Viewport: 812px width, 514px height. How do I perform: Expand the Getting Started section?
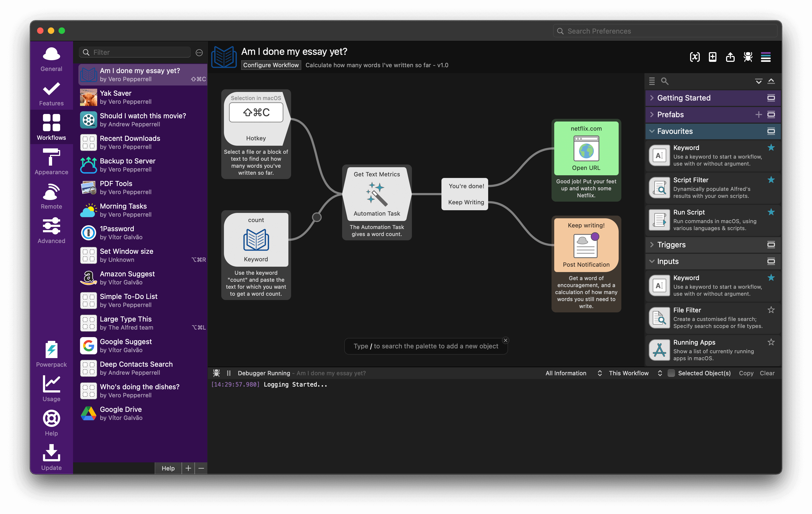pos(652,98)
